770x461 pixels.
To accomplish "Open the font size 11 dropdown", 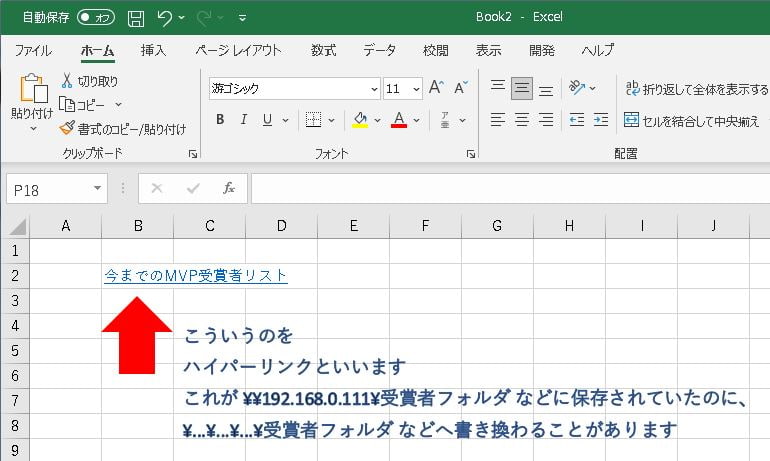I will point(416,89).
